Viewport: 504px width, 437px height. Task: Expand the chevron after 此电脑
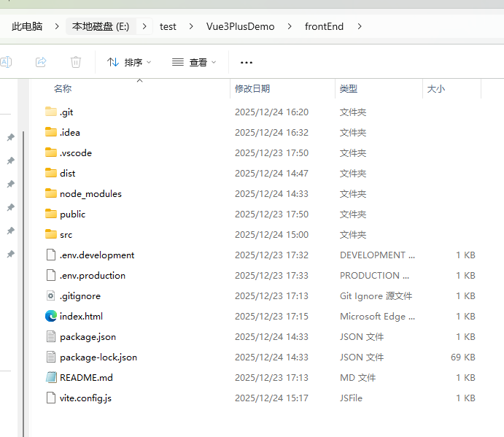57,26
